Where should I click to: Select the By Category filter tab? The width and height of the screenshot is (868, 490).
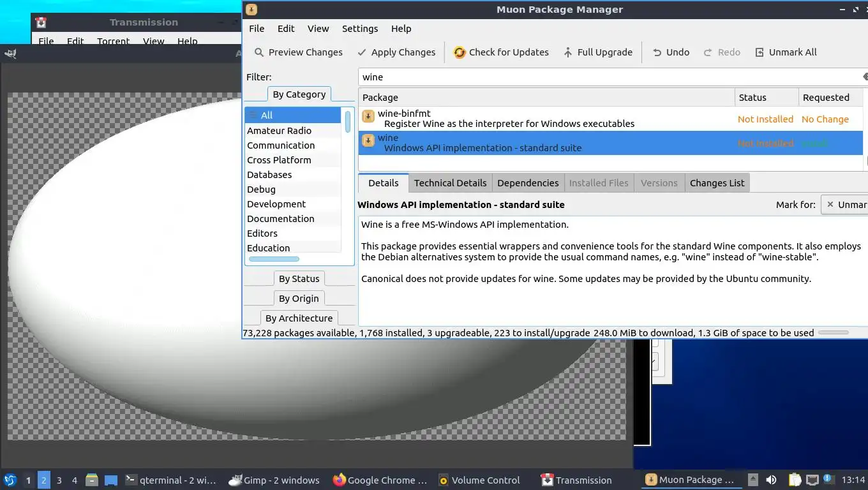point(299,94)
